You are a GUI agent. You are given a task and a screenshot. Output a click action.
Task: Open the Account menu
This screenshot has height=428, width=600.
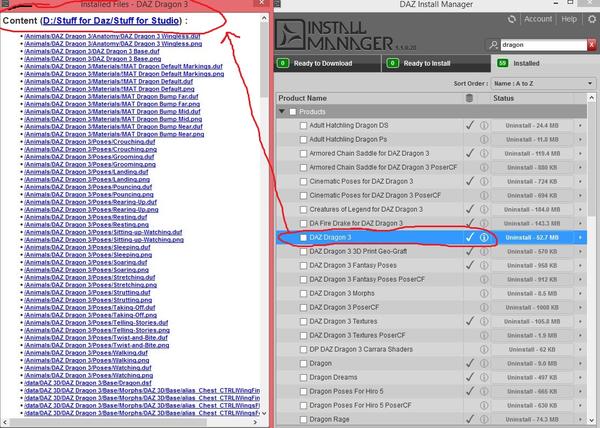point(538,19)
